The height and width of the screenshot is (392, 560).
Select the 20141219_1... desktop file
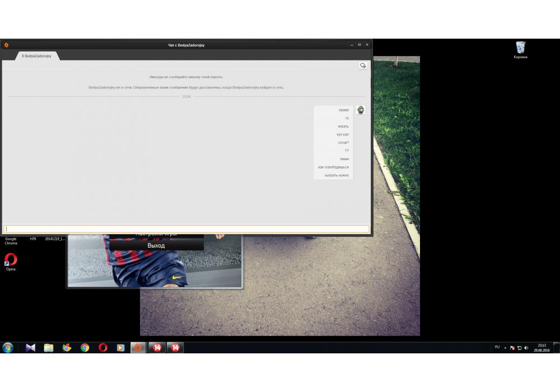click(x=55, y=239)
